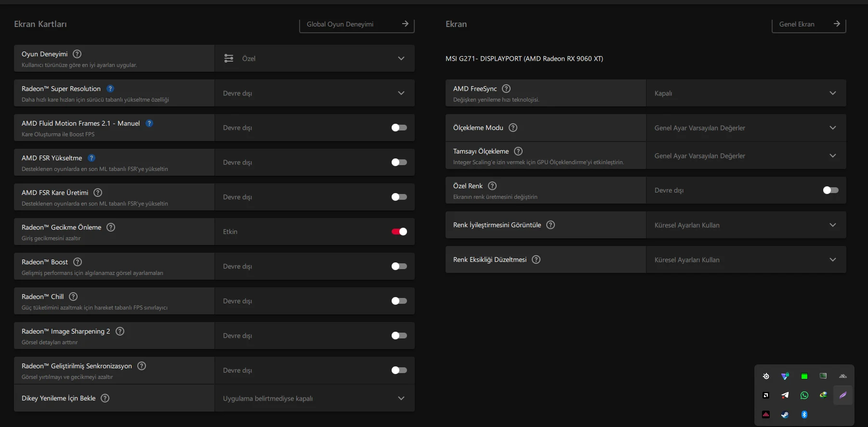The height and width of the screenshot is (427, 868).
Task: Show help for Radeon Image Sharpening 2
Action: coord(120,331)
